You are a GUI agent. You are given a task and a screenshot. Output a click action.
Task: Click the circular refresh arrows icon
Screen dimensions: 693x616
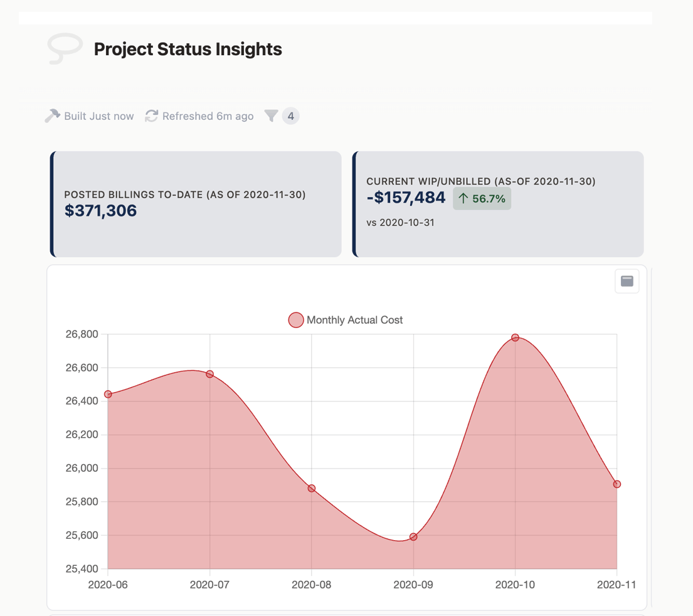151,116
